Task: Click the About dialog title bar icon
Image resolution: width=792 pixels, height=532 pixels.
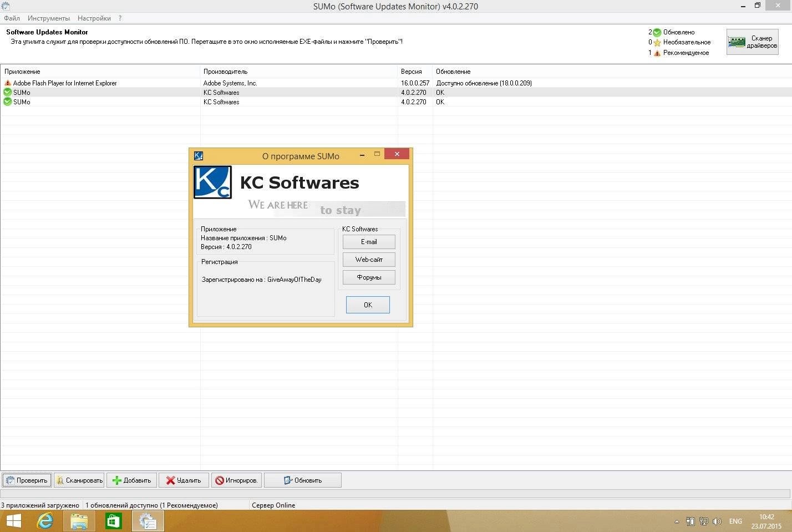Action: pyautogui.click(x=199, y=156)
